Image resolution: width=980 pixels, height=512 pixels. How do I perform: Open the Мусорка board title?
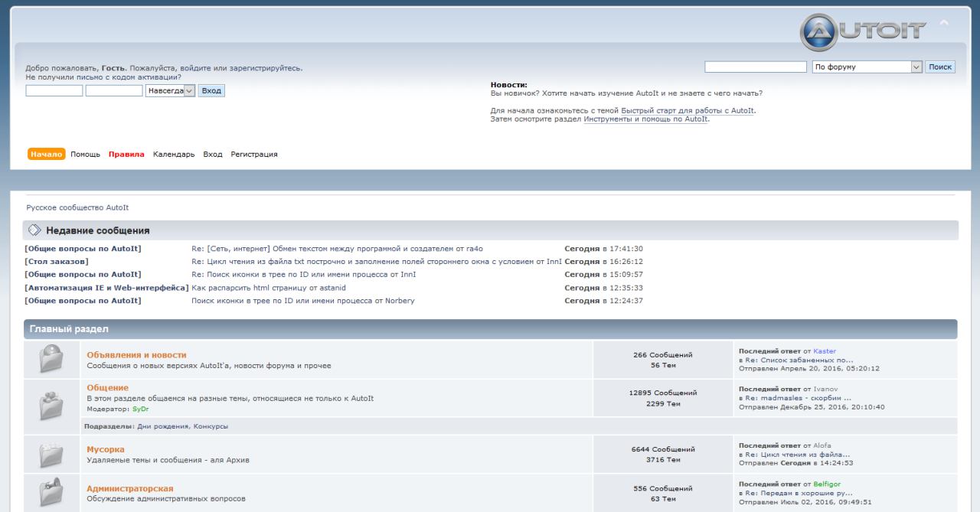(106, 450)
